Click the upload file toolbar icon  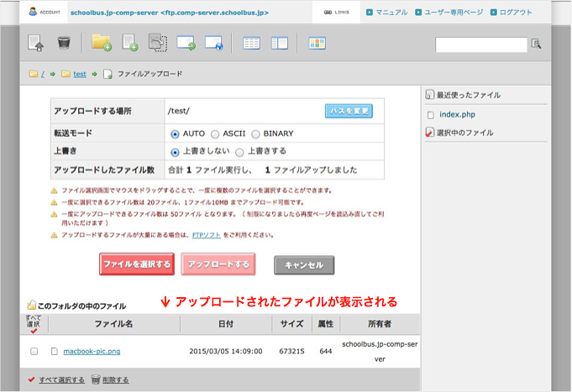36,43
